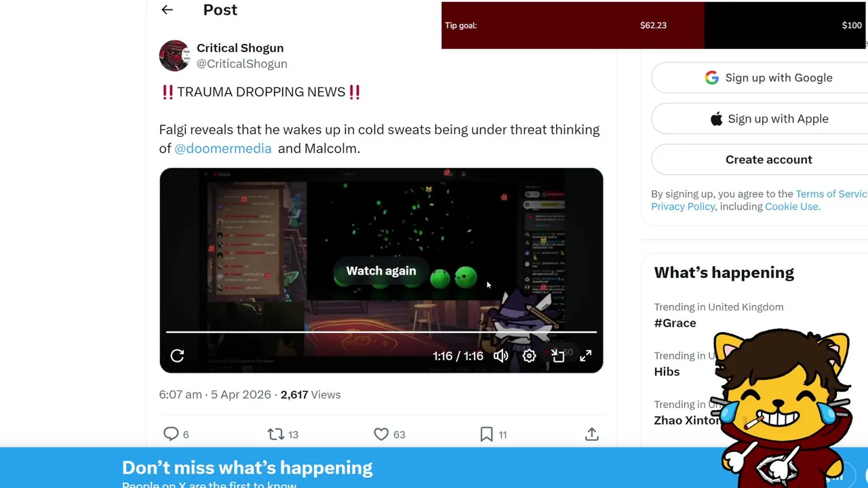Mute the video with the speaker icon

(x=500, y=356)
